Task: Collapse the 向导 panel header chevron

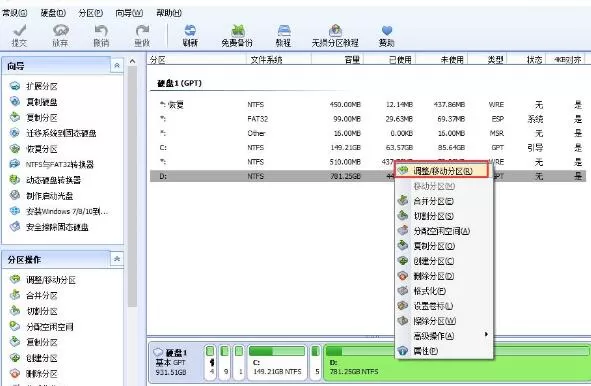Action: tap(117, 66)
